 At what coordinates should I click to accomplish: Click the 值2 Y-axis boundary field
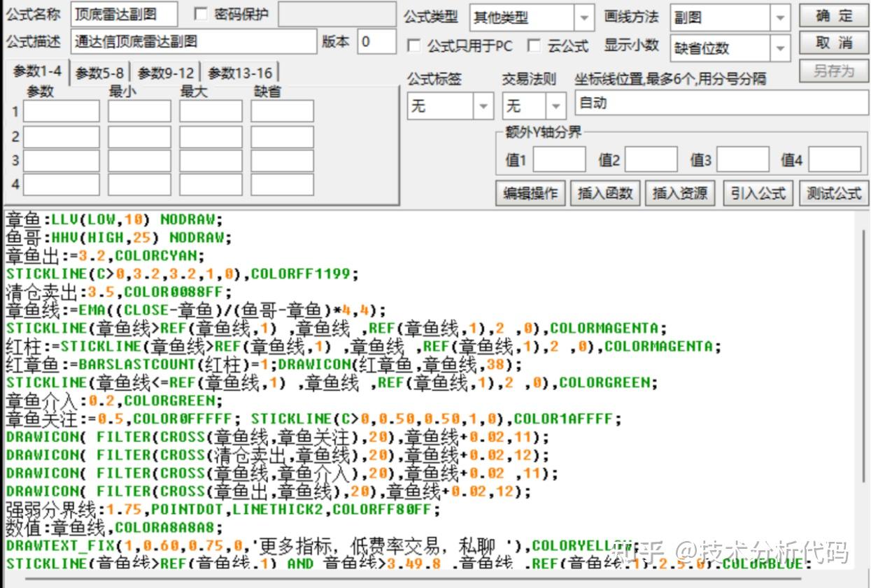click(x=651, y=159)
